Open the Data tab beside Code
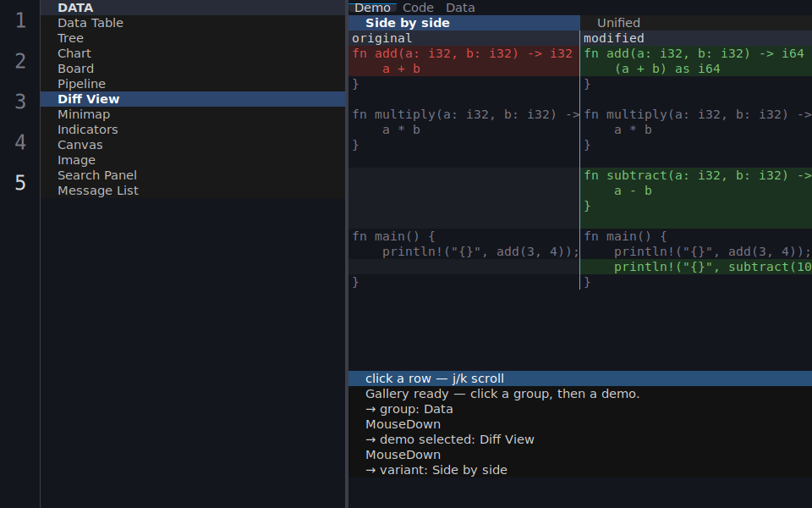The image size is (812, 508). point(460,8)
